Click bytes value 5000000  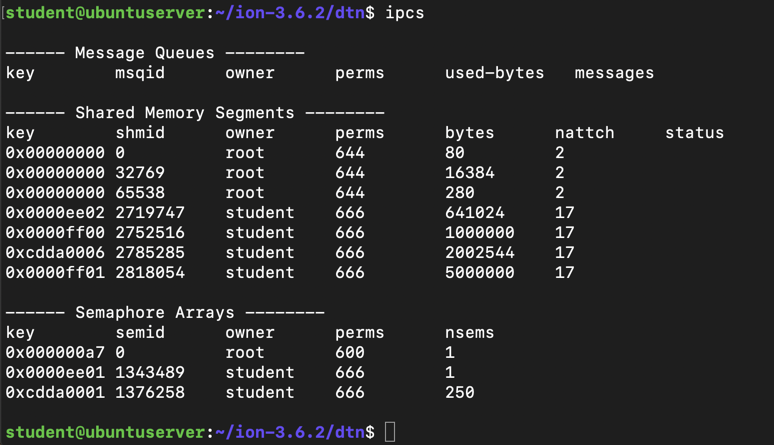click(479, 273)
